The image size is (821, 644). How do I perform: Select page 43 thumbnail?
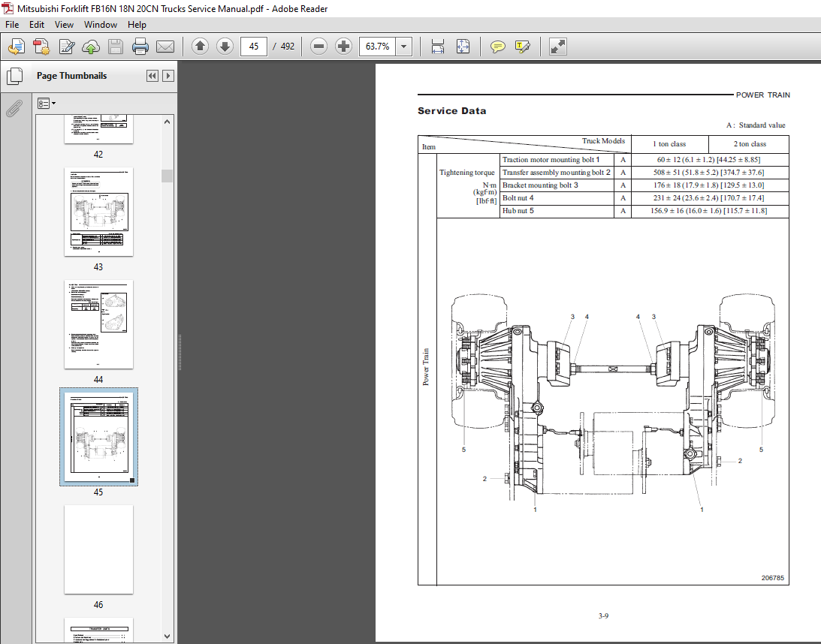click(x=98, y=212)
